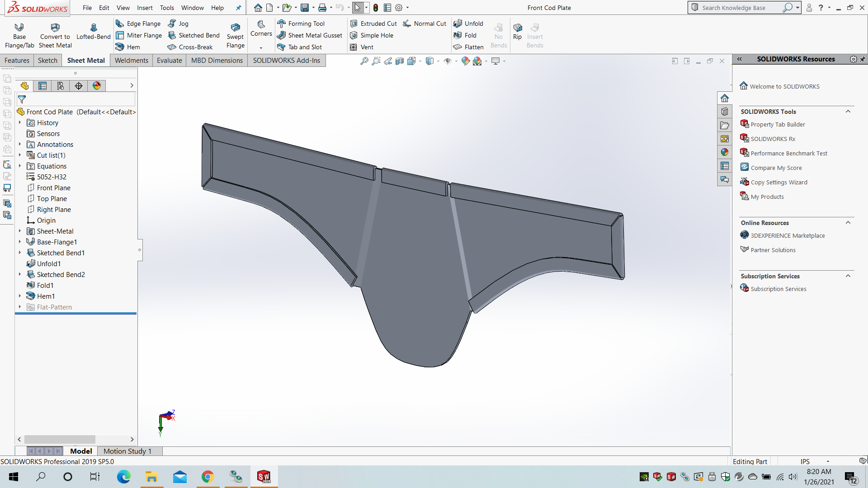Image resolution: width=868 pixels, height=488 pixels.
Task: Select the Normal Cut tool
Action: (425, 23)
